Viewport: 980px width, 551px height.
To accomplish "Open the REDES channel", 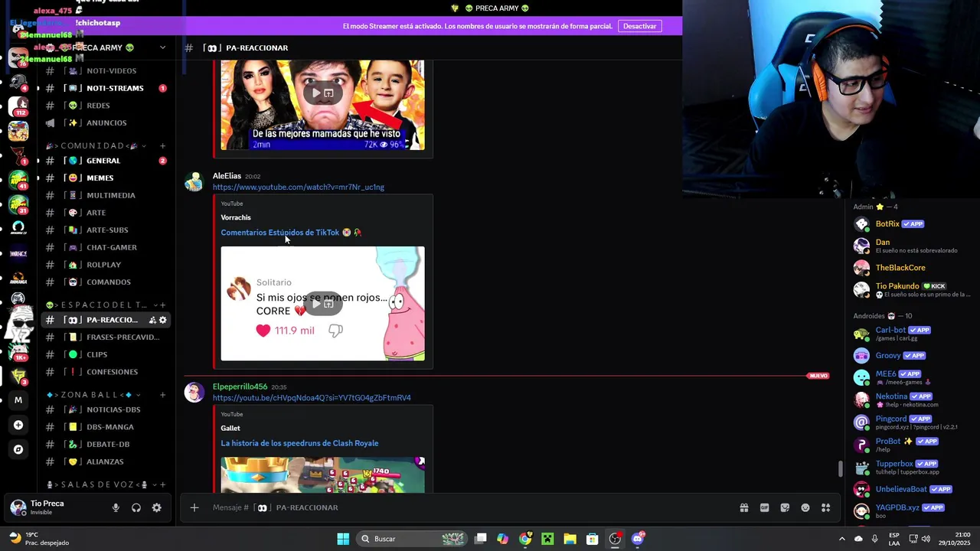I will click(x=106, y=106).
